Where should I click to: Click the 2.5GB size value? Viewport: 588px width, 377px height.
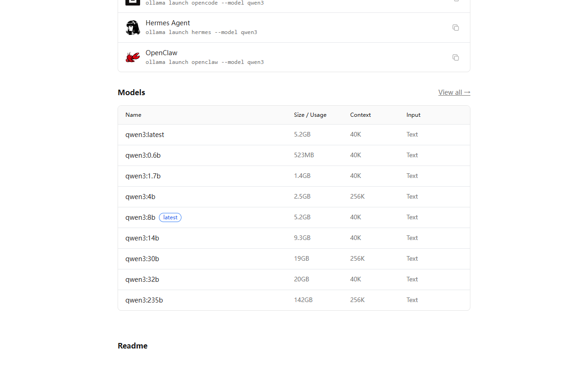(x=302, y=197)
